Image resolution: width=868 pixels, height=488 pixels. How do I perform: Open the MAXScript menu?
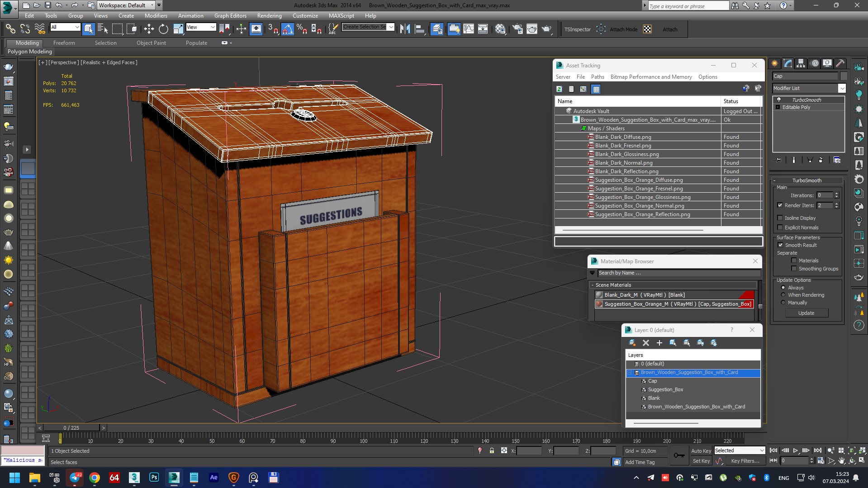pos(341,16)
